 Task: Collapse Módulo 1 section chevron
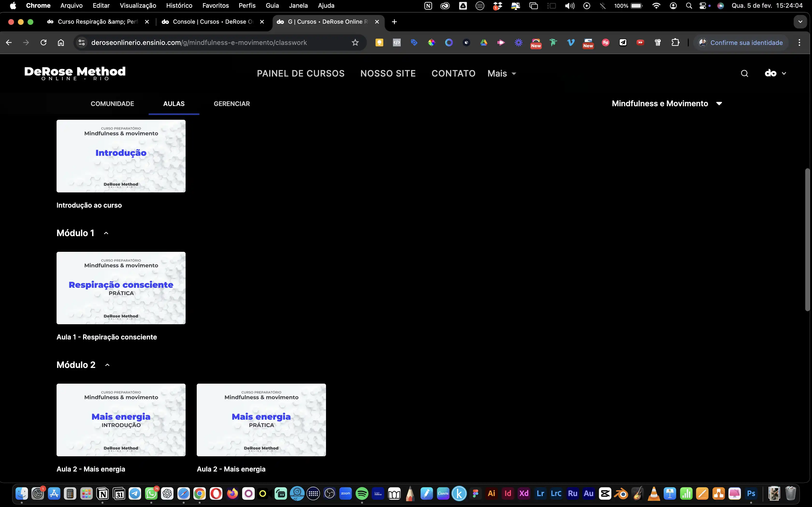pyautogui.click(x=106, y=233)
